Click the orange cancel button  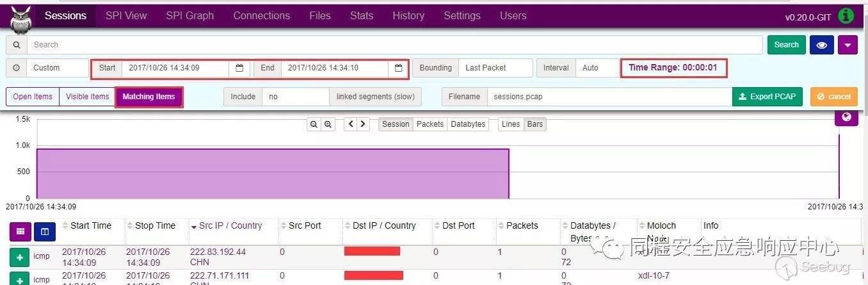pyautogui.click(x=833, y=97)
